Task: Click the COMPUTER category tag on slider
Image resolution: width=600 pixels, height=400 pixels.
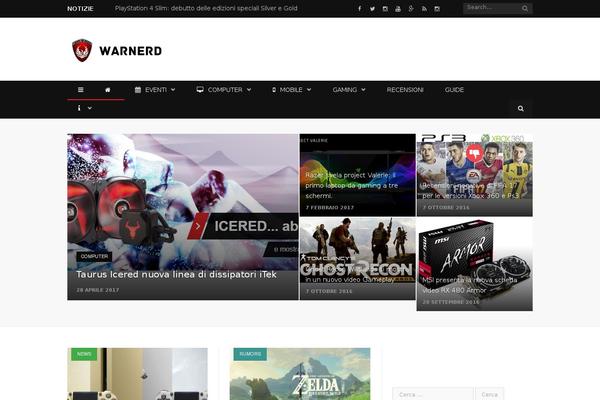Action: 94,256
